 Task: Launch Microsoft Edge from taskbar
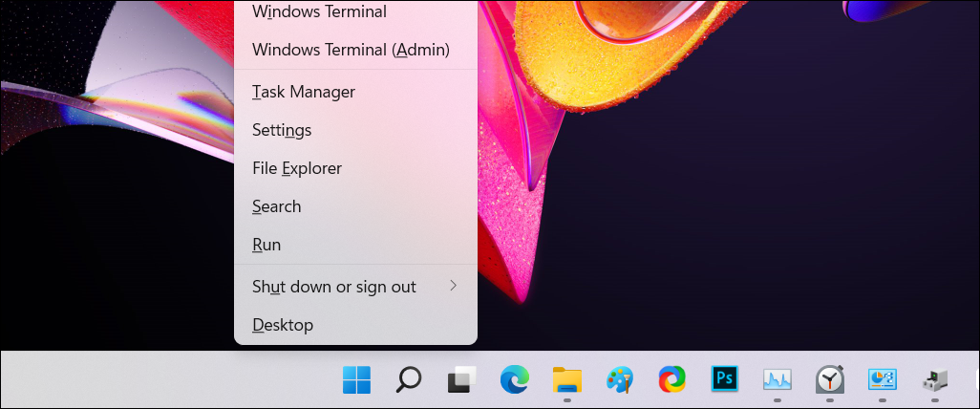[x=514, y=379]
